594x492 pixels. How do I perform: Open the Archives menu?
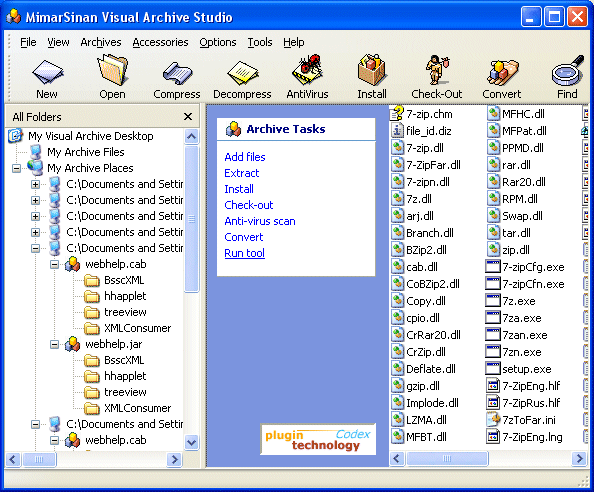pyautogui.click(x=101, y=42)
